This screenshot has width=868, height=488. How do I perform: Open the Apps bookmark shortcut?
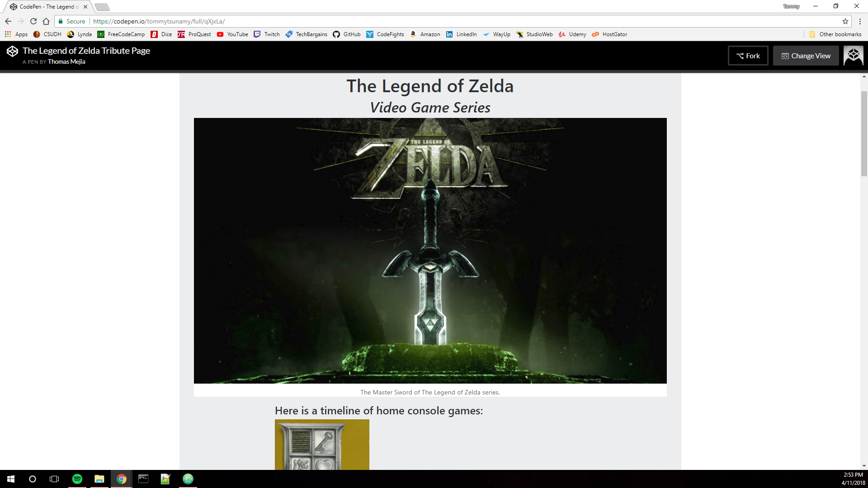tap(16, 34)
